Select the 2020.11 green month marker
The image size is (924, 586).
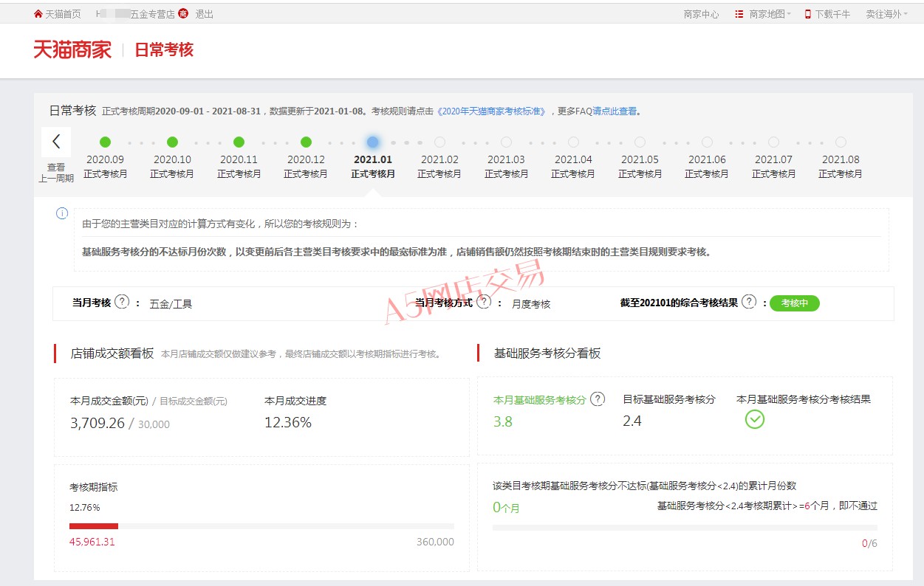pyautogui.click(x=239, y=142)
